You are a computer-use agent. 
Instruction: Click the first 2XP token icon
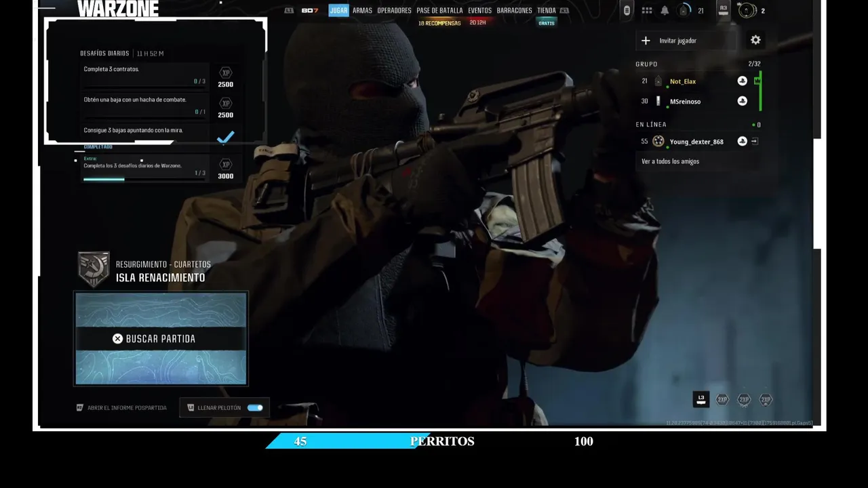pyautogui.click(x=722, y=400)
